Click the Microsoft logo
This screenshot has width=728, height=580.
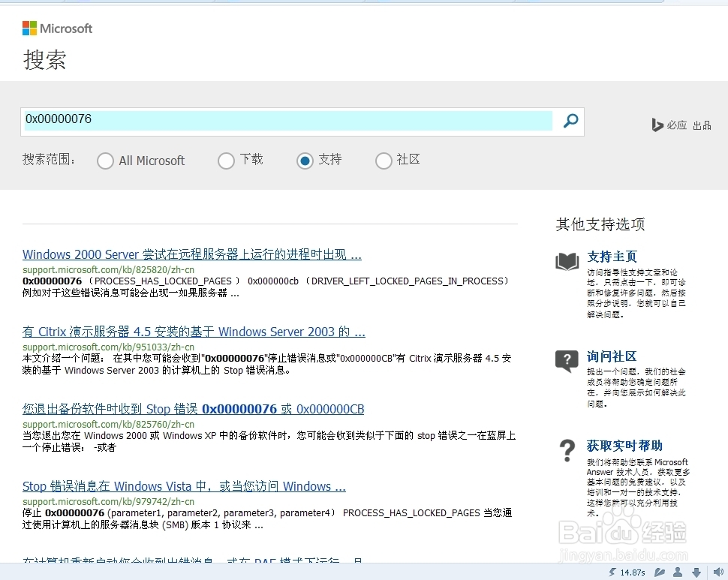57,29
